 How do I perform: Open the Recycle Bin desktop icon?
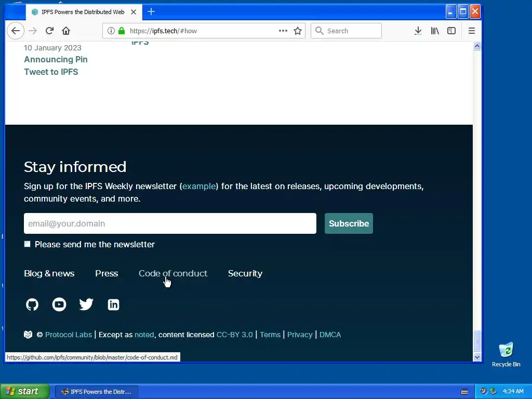[506, 354]
